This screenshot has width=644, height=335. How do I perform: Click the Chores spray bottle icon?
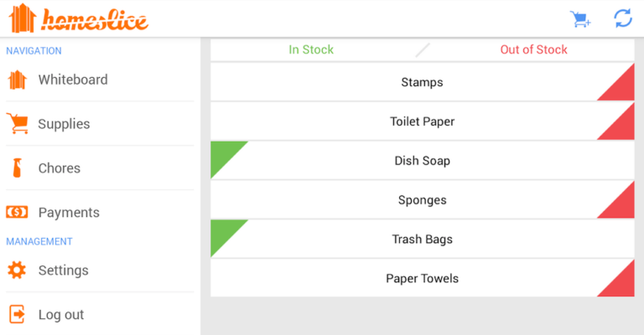coord(17,168)
